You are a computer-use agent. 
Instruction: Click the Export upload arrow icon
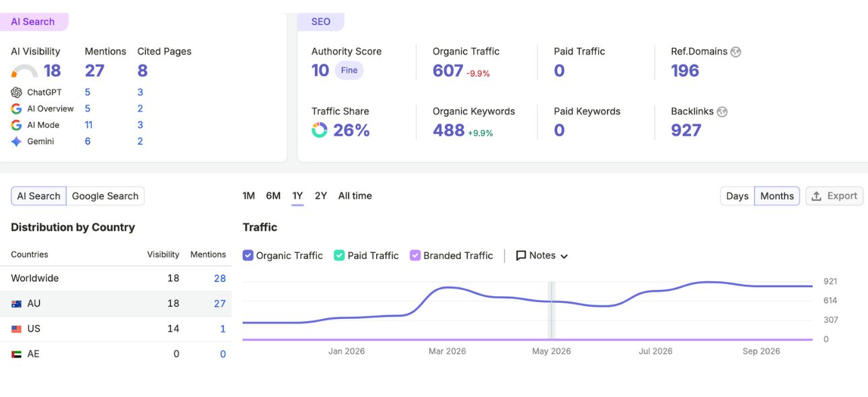[x=817, y=196]
